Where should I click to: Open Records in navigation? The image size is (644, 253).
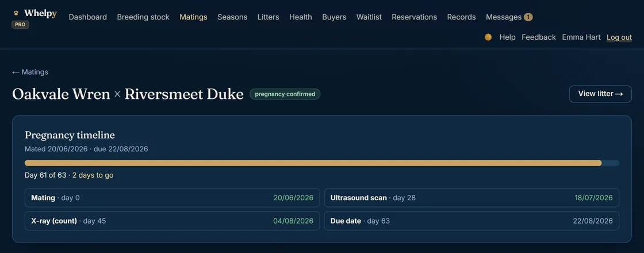462,17
